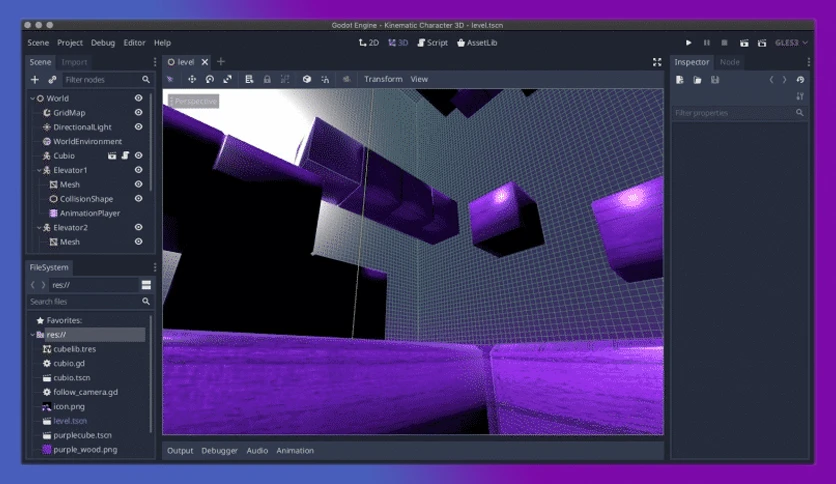The height and width of the screenshot is (484, 836).
Task: Hide the GridMap node
Action: 139,112
